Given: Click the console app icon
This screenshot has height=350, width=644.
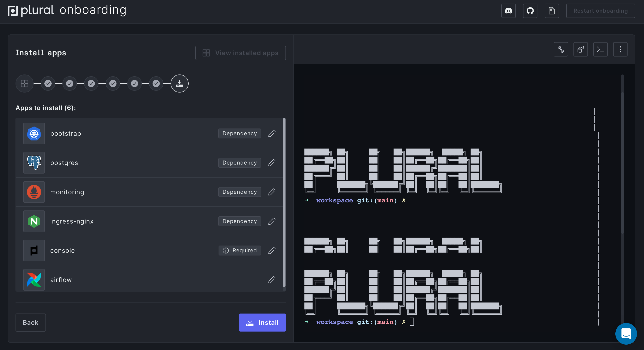Looking at the screenshot, I should pyautogui.click(x=34, y=250).
